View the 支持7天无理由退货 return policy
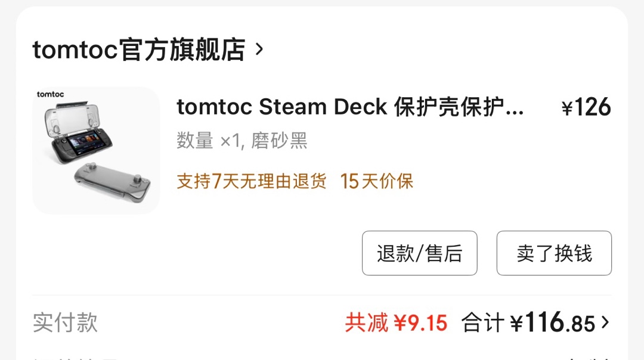The image size is (644, 360). (x=252, y=181)
